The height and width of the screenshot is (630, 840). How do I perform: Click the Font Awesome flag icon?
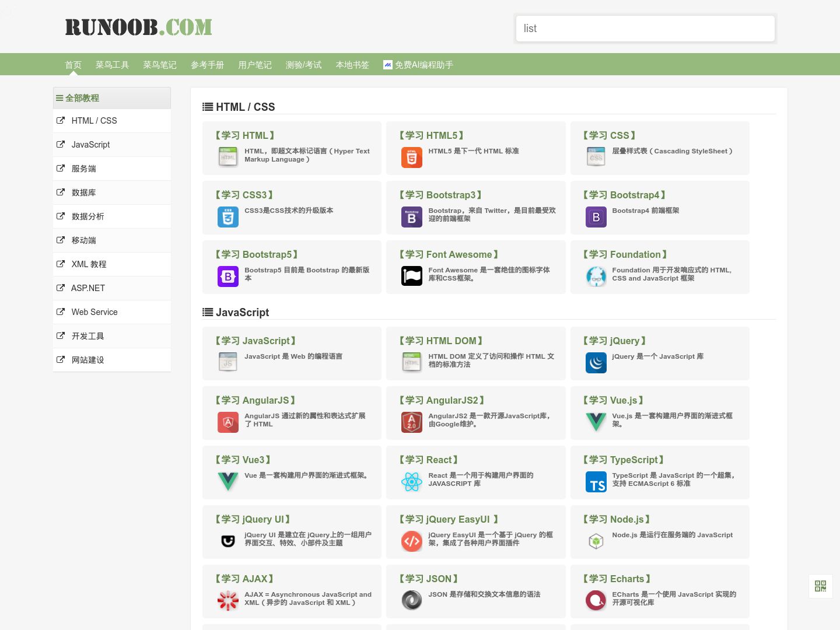412,276
